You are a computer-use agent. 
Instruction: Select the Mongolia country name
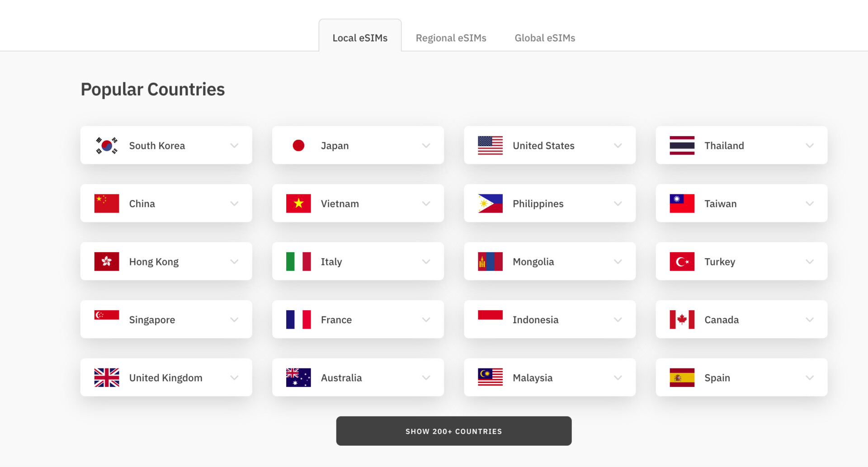533,262
